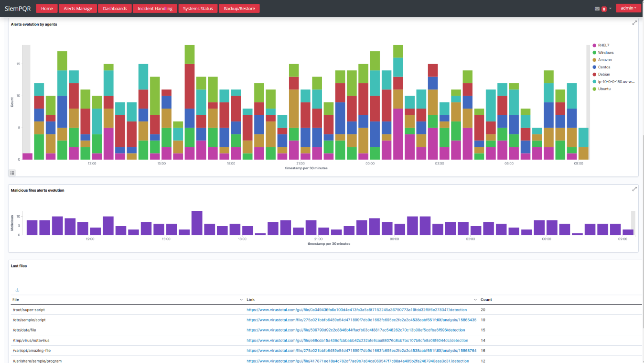Open VirusTotal link for /root/super-script
The image size is (644, 363).
pos(356,310)
